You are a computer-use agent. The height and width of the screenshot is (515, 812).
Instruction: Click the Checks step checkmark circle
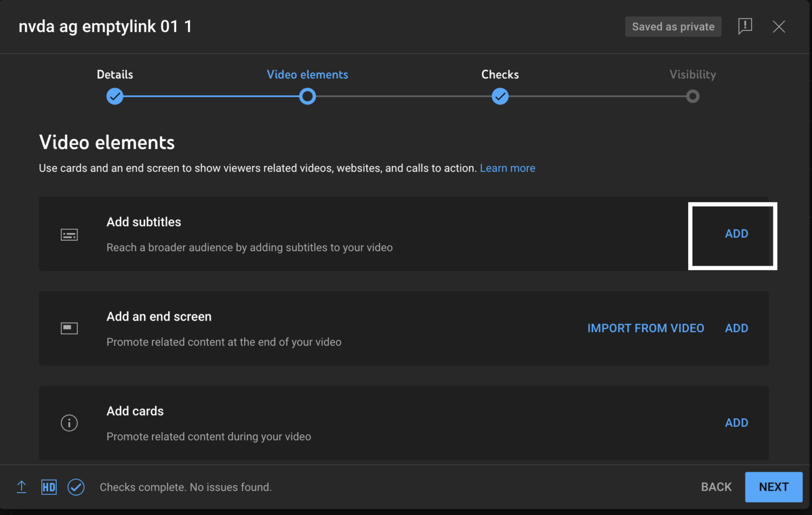(x=500, y=96)
